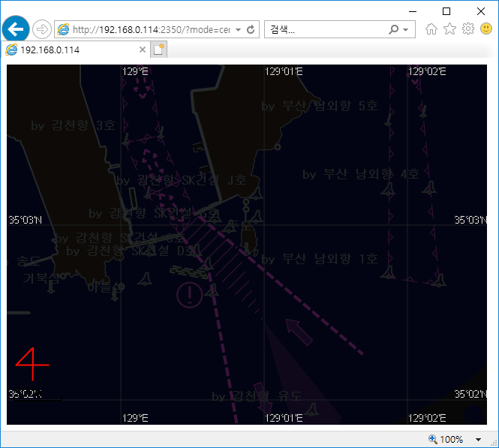Open the Home page icon
Image resolution: width=499 pixels, height=448 pixels.
point(431,29)
